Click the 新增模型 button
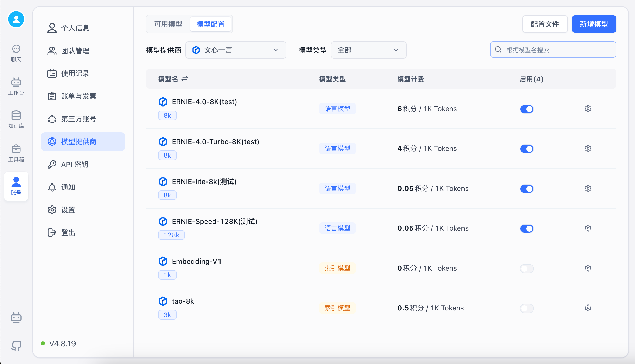The width and height of the screenshot is (635, 364). click(594, 24)
